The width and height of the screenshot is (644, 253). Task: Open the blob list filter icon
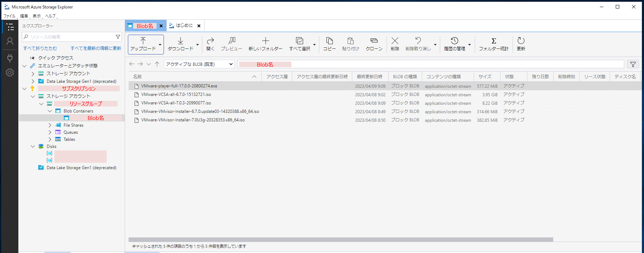tap(633, 64)
